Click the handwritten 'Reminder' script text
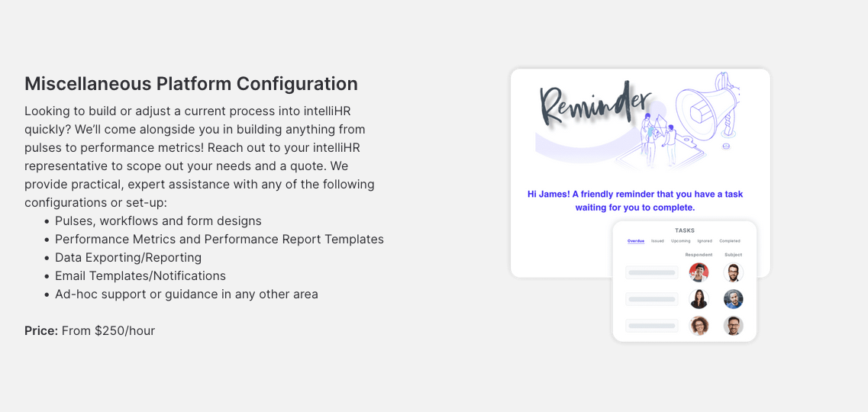 pyautogui.click(x=595, y=103)
